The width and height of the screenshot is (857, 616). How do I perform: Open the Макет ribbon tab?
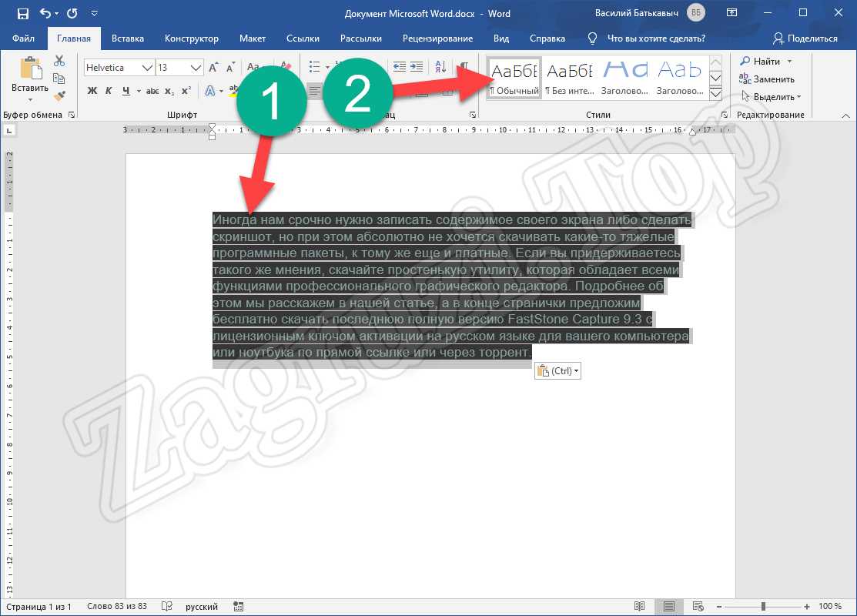point(253,38)
